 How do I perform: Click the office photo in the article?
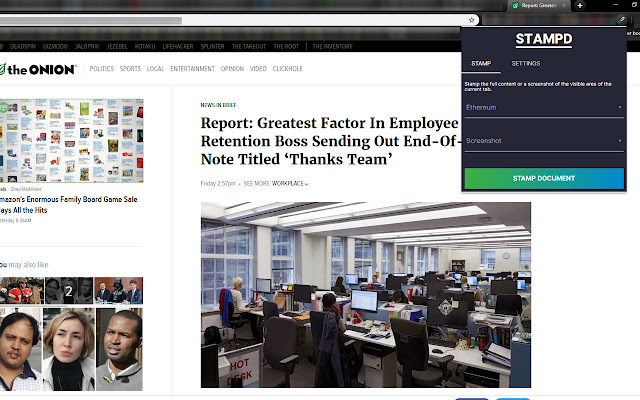coord(366,295)
